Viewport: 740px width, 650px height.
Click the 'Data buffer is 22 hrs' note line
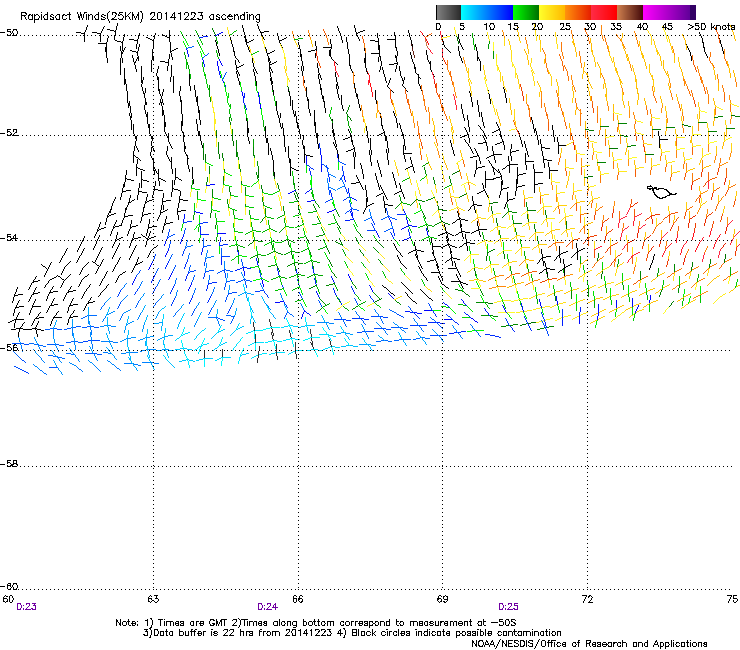(352, 633)
